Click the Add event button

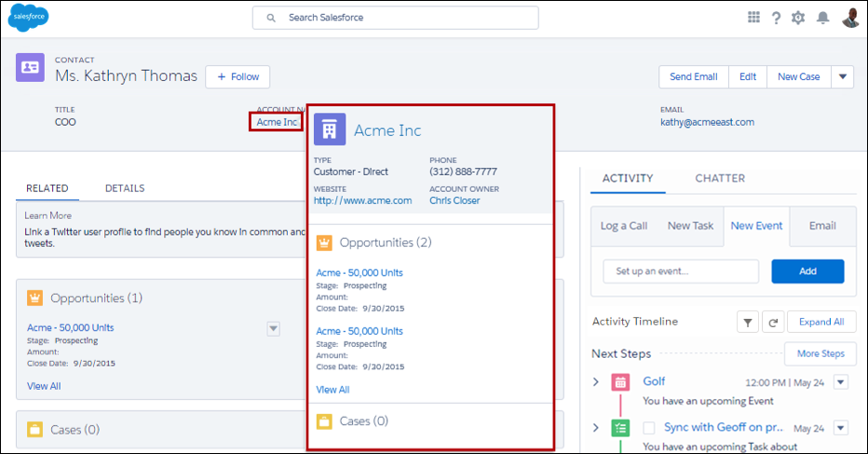[807, 271]
